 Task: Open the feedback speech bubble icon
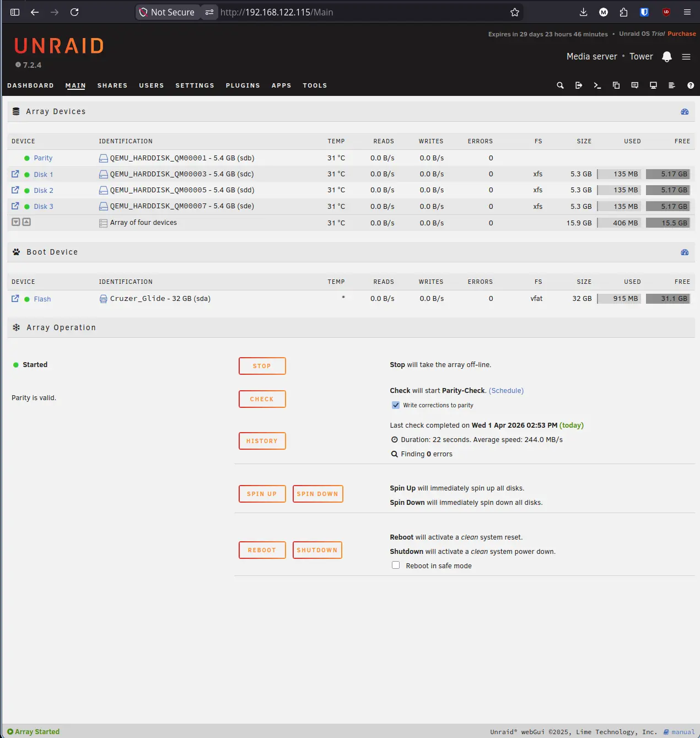[635, 85]
